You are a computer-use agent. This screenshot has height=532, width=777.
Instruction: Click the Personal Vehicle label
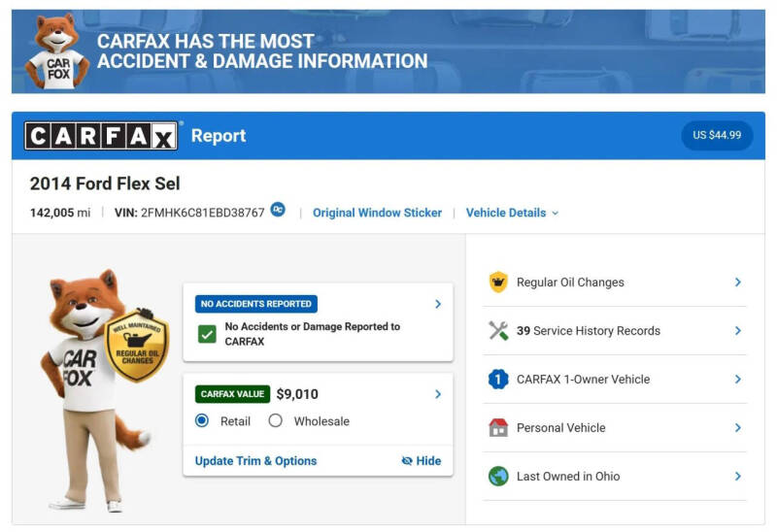coord(561,428)
